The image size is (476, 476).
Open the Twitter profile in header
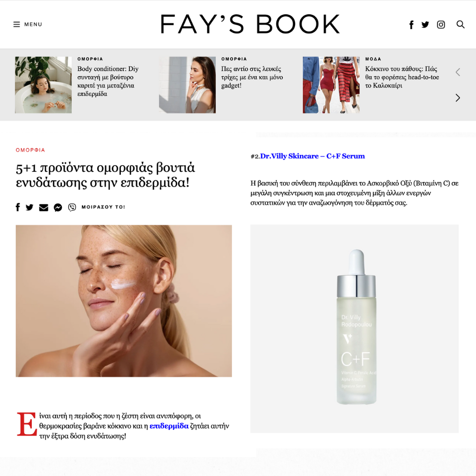pyautogui.click(x=425, y=25)
